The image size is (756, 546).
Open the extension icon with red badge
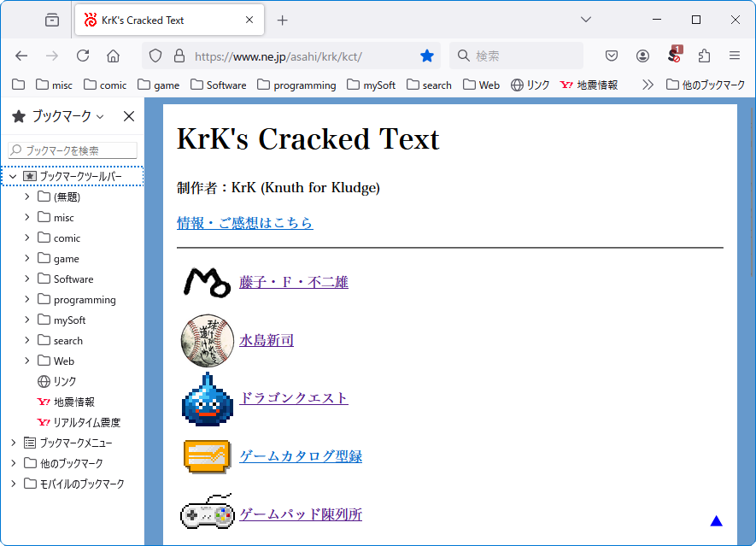tap(673, 55)
